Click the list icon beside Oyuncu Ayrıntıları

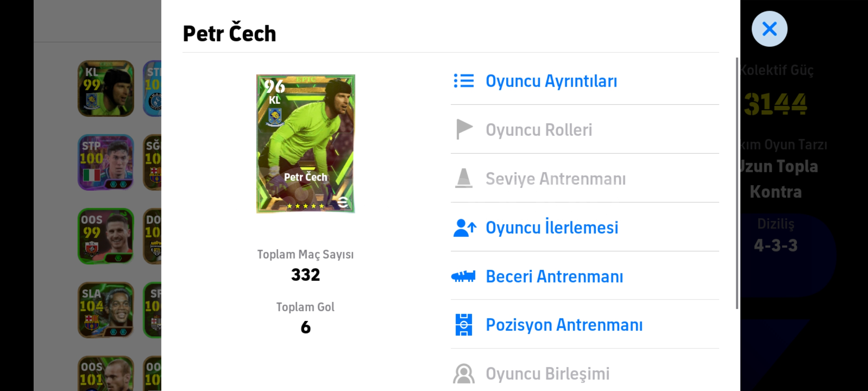point(464,81)
